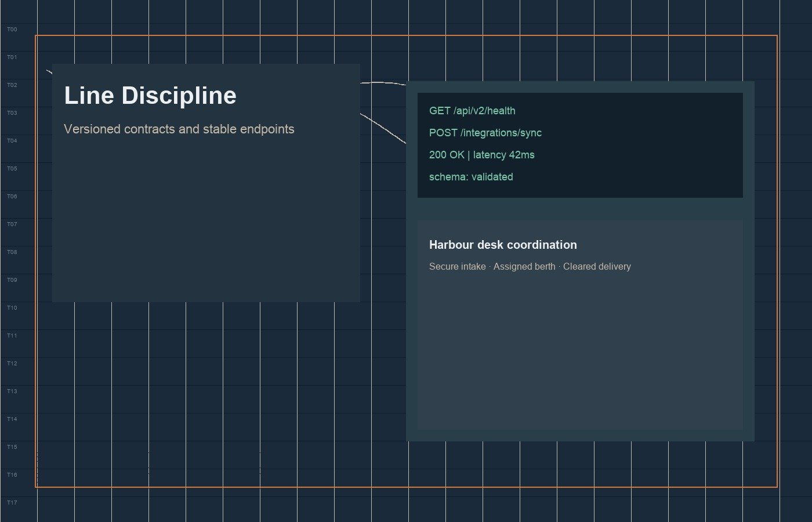Click the 'schema: validated' line
812x522 pixels.
pyautogui.click(x=471, y=177)
